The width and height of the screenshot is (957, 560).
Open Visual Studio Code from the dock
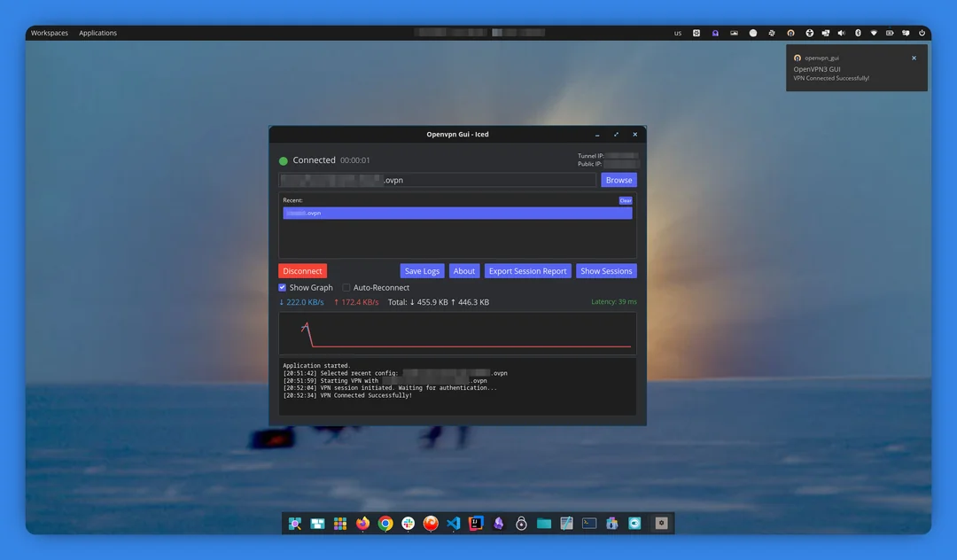point(453,524)
